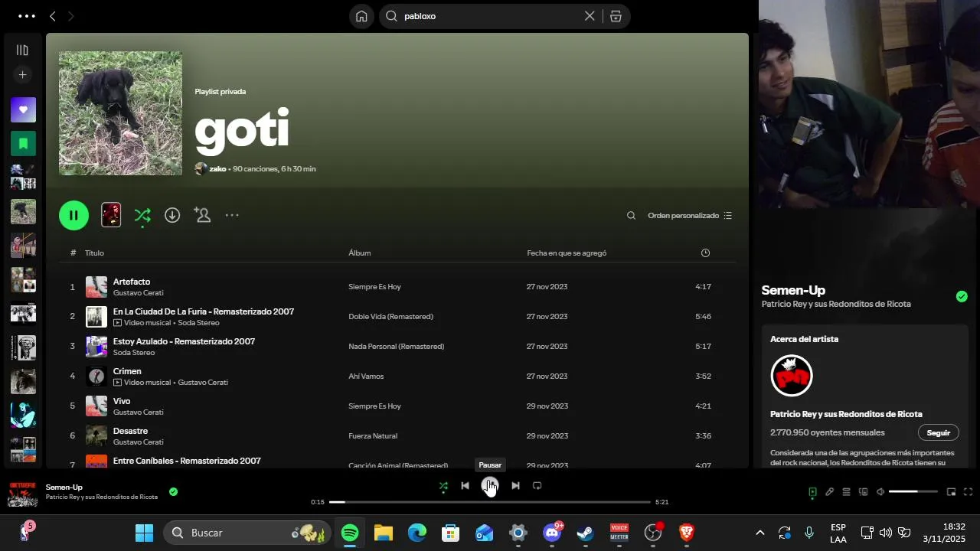980x551 pixels.
Task: Open Discord from the taskbar
Action: coord(552,533)
